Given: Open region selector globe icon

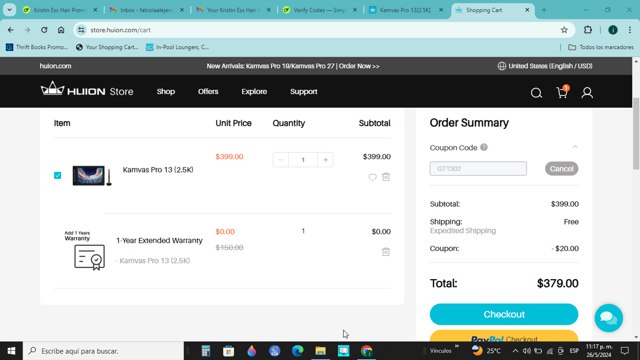Looking at the screenshot, I should pyautogui.click(x=502, y=66).
